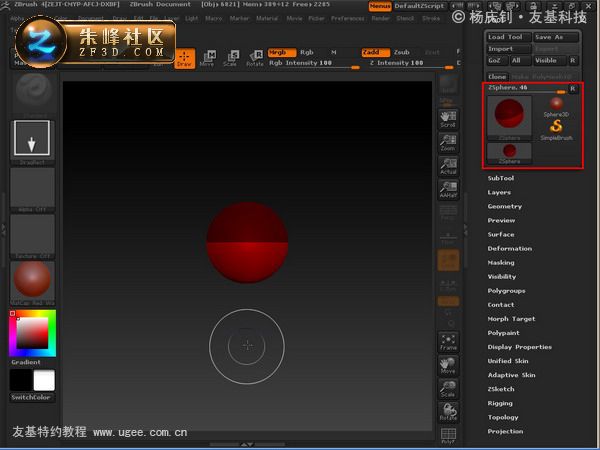Click the Rotate view icon in right shelf

click(448, 412)
